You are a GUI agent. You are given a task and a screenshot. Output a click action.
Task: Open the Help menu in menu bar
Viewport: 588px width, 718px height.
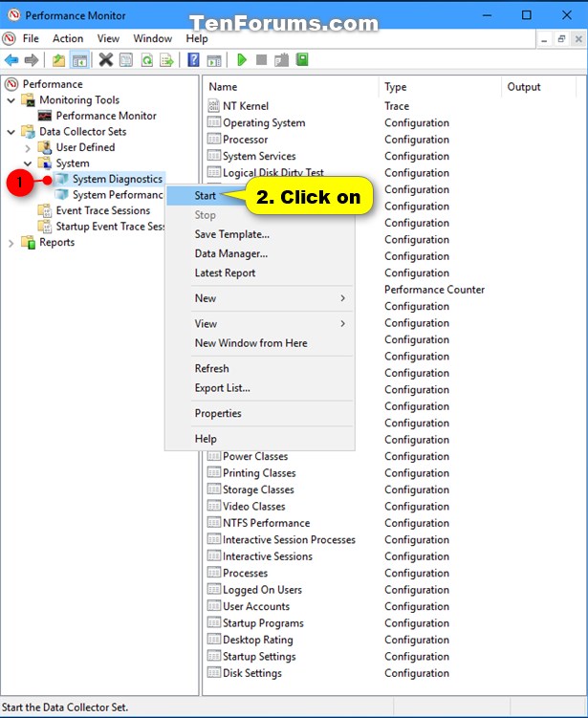pos(197,38)
